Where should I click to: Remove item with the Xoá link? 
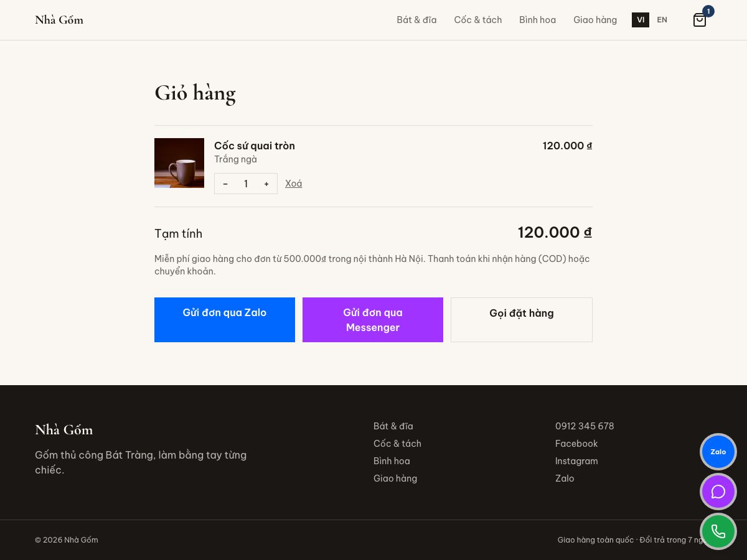[x=294, y=184]
